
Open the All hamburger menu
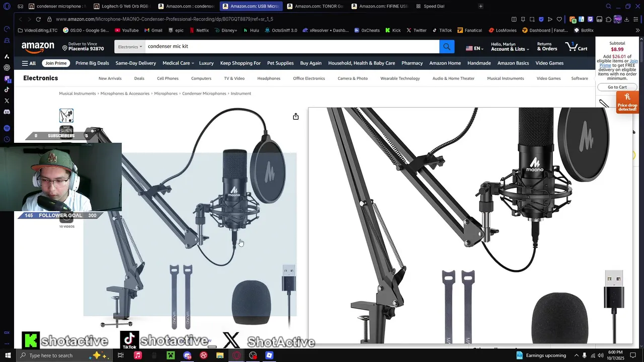(x=29, y=63)
